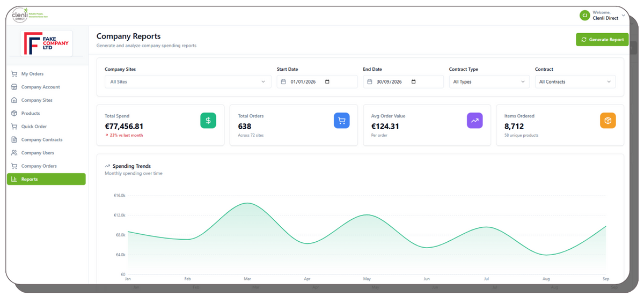This screenshot has height=297, width=644.
Task: Click the green dollar Total Spend icon
Action: tap(208, 121)
